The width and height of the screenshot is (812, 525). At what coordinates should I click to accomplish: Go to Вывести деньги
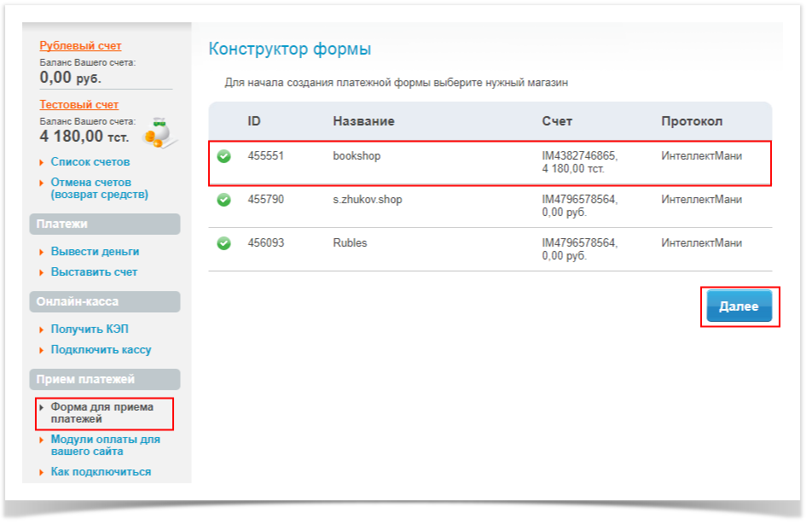click(x=95, y=251)
